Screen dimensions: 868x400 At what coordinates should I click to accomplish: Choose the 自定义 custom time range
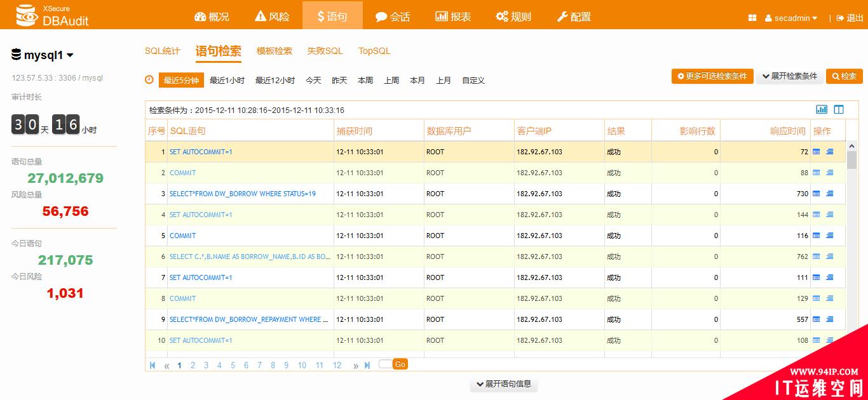click(x=473, y=81)
